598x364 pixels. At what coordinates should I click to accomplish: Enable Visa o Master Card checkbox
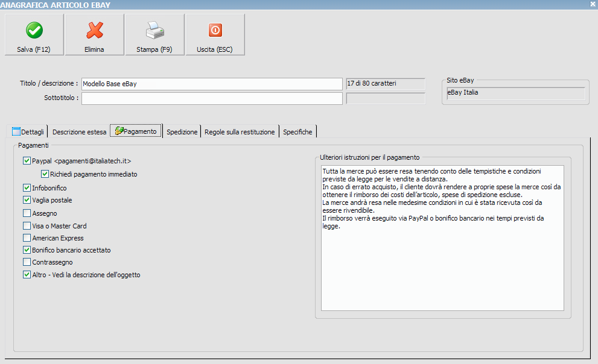coord(27,226)
